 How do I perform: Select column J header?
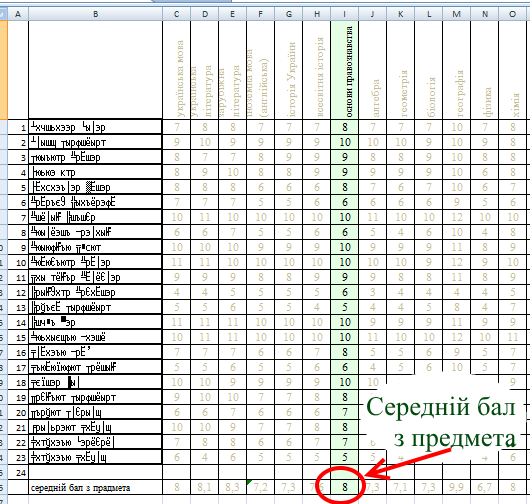point(372,14)
